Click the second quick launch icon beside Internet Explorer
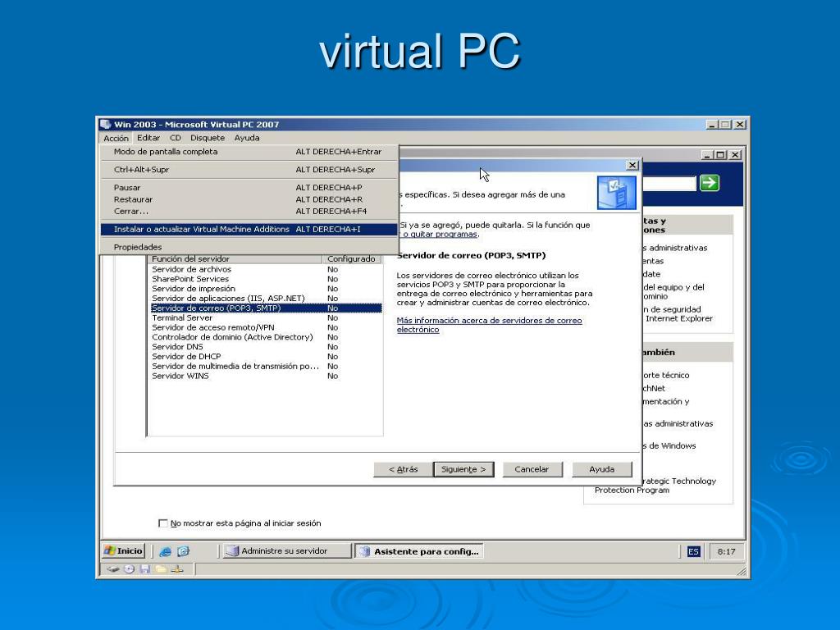The width and height of the screenshot is (840, 630). click(183, 551)
